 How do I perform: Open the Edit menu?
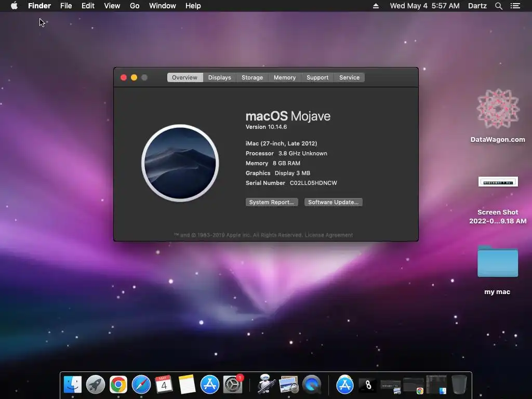(88, 6)
